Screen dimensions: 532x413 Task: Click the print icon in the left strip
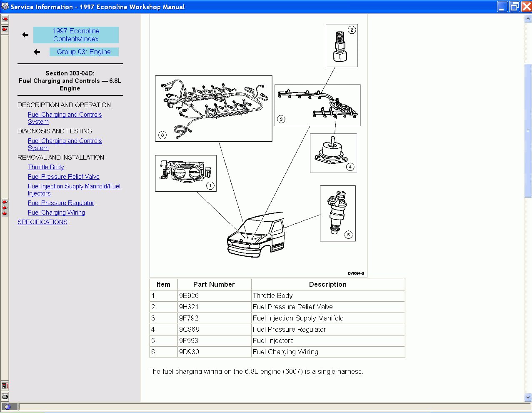coord(5,396)
